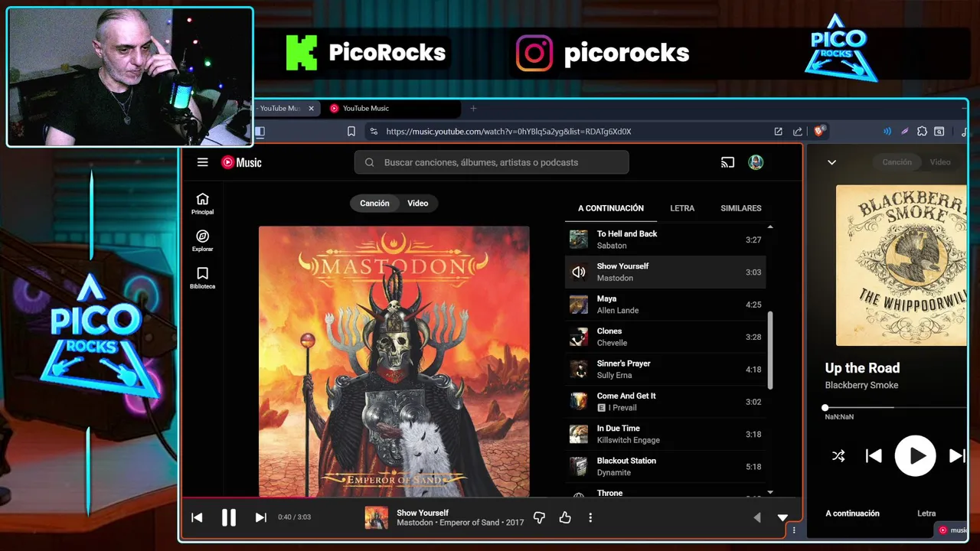Like the current Mastodon song
This screenshot has height=551, width=980.
coord(565,518)
